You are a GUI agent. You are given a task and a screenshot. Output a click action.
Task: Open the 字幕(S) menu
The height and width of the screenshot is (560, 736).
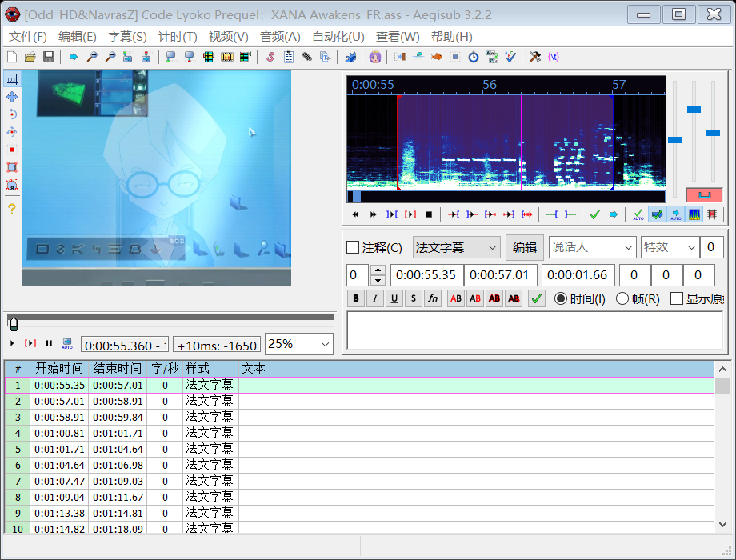coord(127,37)
